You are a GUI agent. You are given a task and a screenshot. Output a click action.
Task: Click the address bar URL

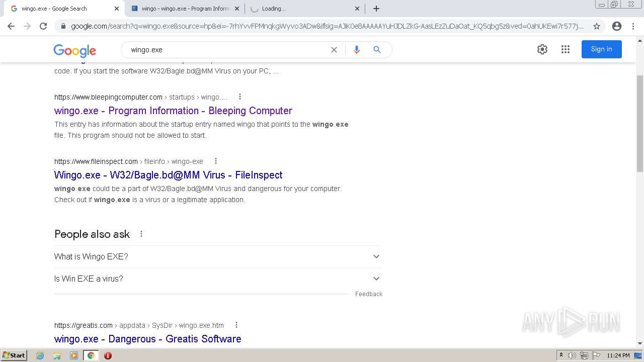point(327,26)
